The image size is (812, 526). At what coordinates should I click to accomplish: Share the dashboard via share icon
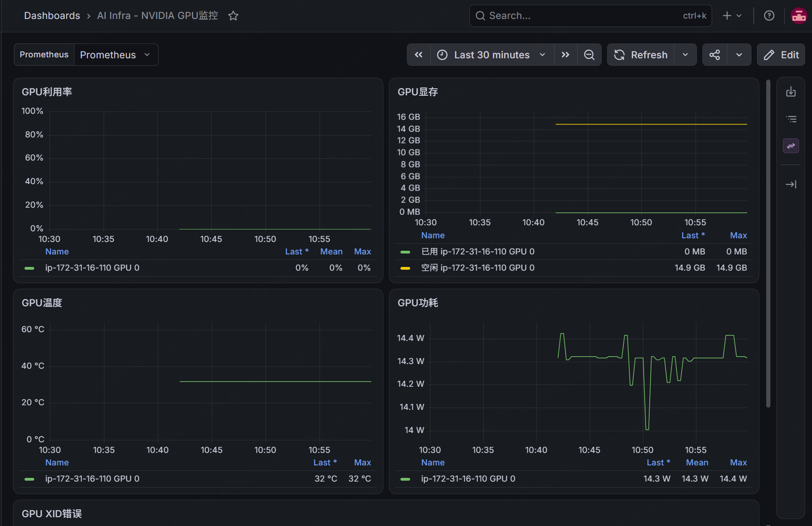point(715,55)
